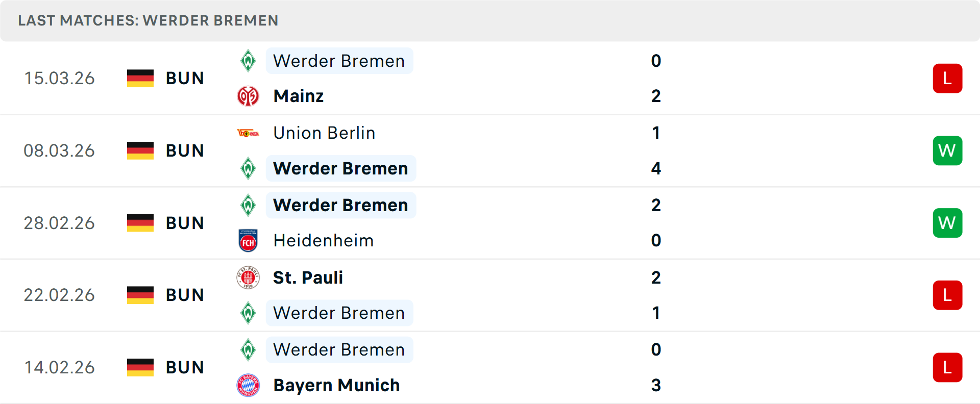Click the German flag next to 15.03.26
This screenshot has height=404, width=980.
(140, 78)
